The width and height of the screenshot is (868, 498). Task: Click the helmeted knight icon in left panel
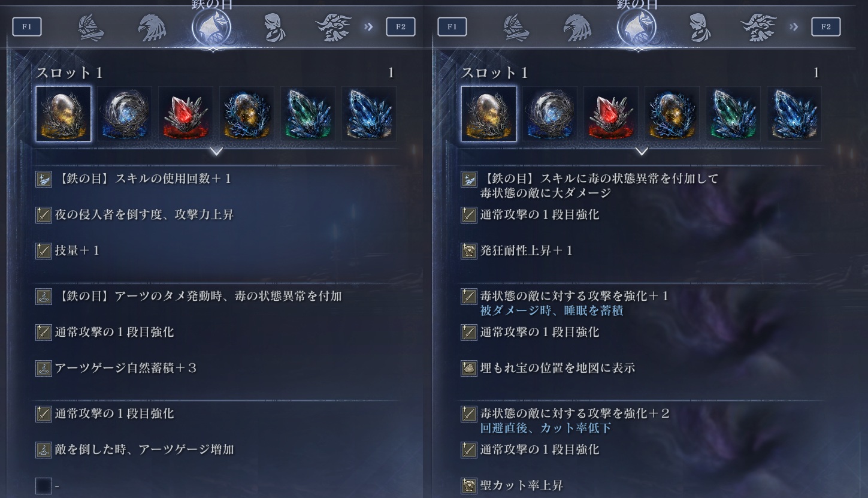(x=91, y=28)
